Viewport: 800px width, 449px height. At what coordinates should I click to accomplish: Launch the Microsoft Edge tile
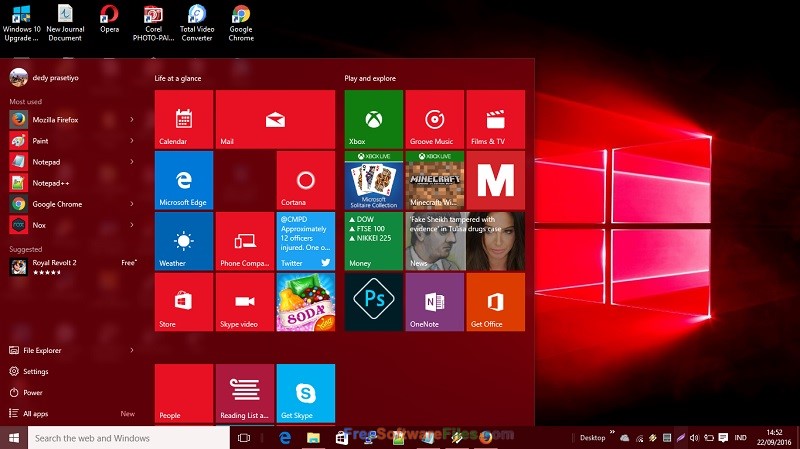tap(184, 180)
